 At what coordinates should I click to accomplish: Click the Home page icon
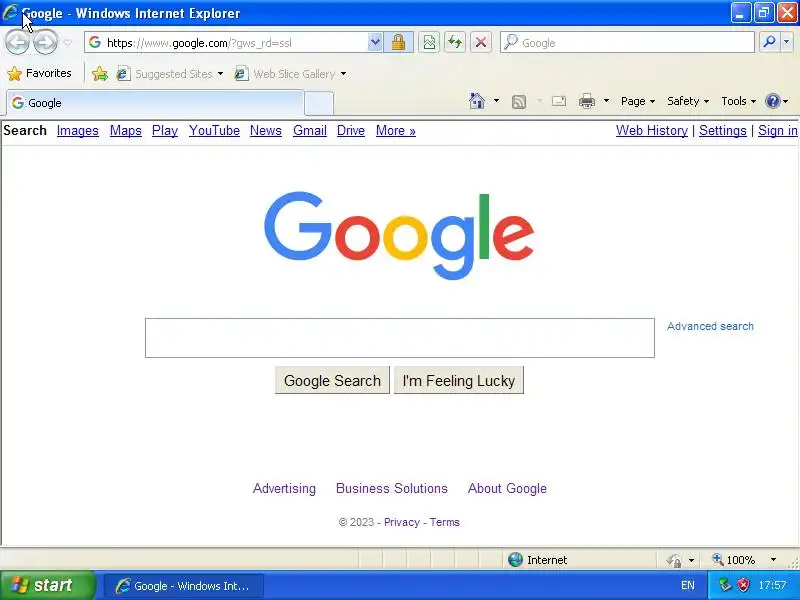pyautogui.click(x=477, y=101)
